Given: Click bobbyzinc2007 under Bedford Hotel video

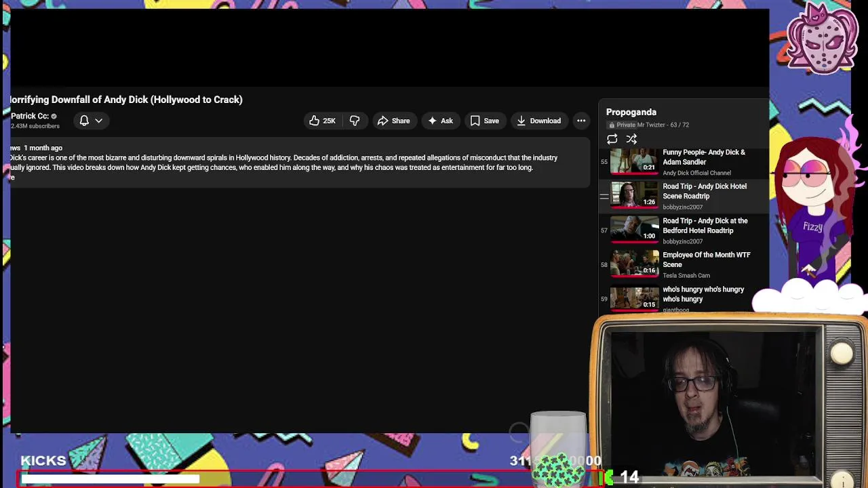Looking at the screenshot, I should point(682,241).
